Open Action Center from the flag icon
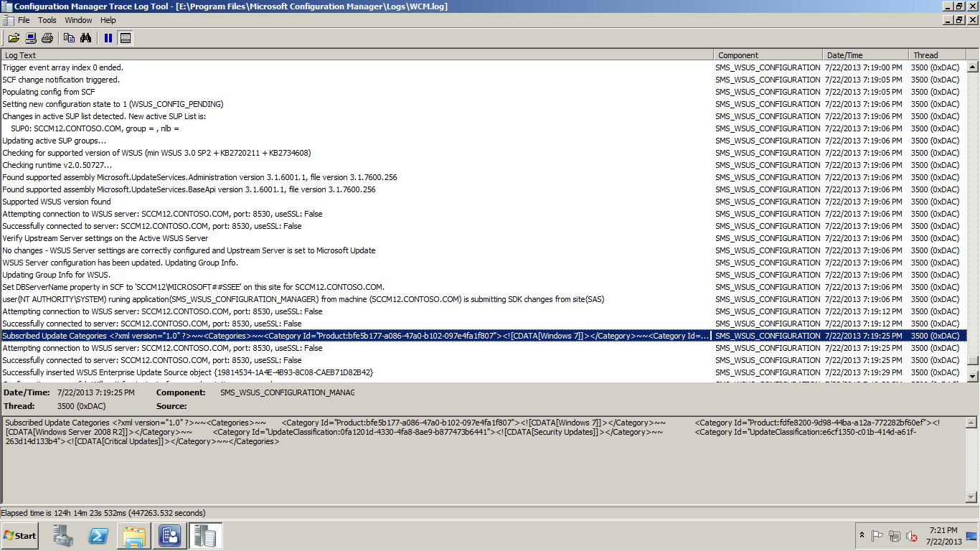980x551 pixels. point(877,536)
